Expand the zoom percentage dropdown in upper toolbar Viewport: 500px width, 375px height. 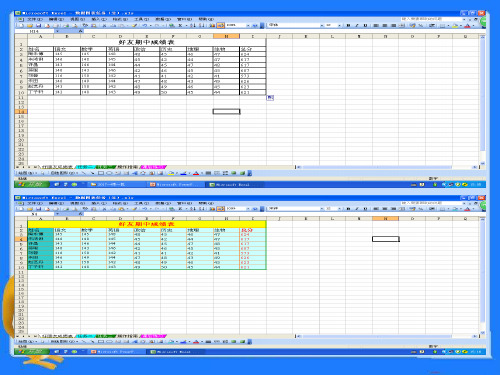tap(248, 25)
